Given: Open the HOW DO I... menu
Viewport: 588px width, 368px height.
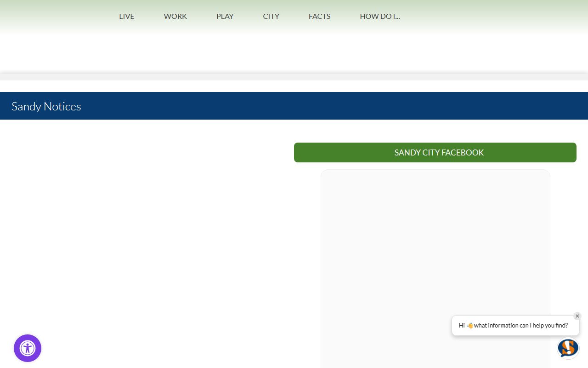Looking at the screenshot, I should point(380,16).
